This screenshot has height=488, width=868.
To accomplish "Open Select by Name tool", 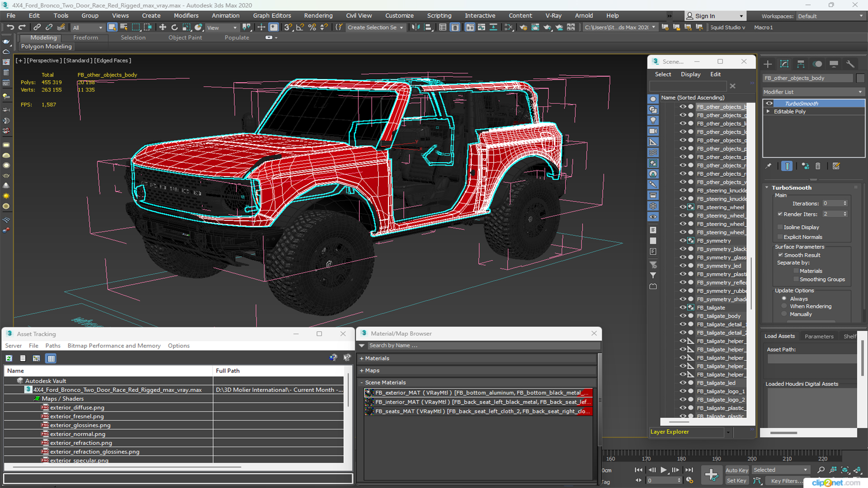I will pyautogui.click(x=124, y=27).
